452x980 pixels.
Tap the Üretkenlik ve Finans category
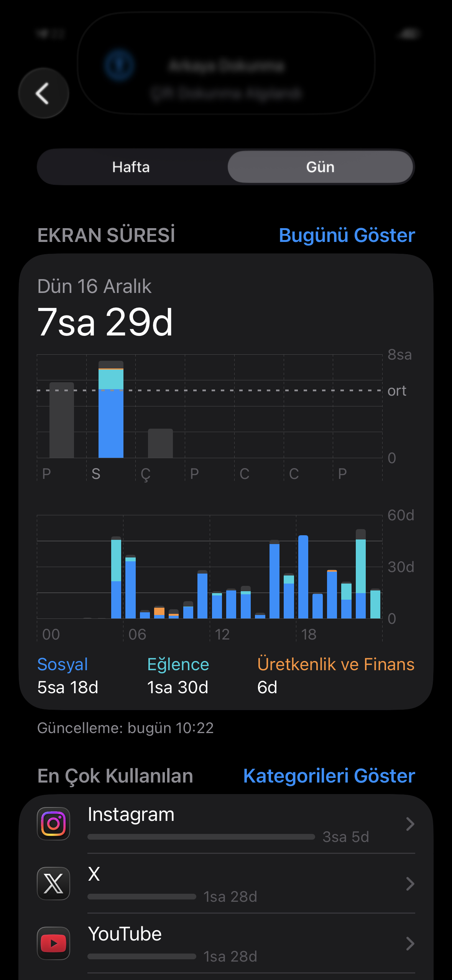[335, 664]
